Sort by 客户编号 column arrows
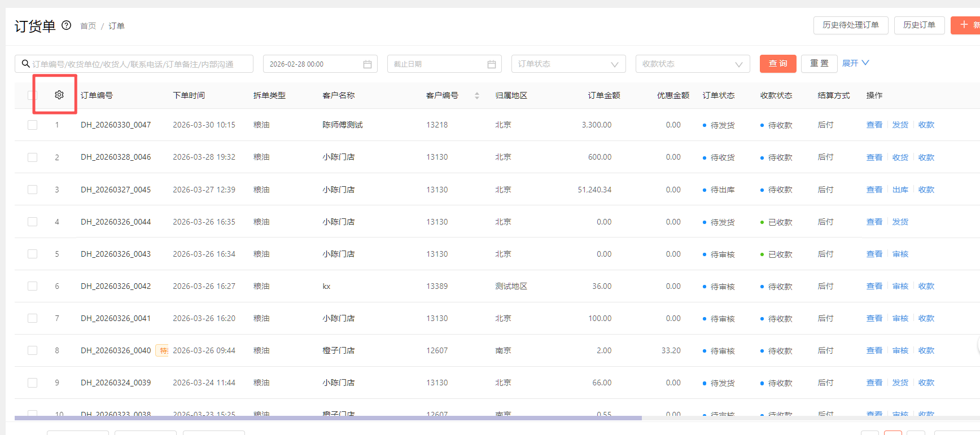The height and width of the screenshot is (435, 980). (477, 95)
